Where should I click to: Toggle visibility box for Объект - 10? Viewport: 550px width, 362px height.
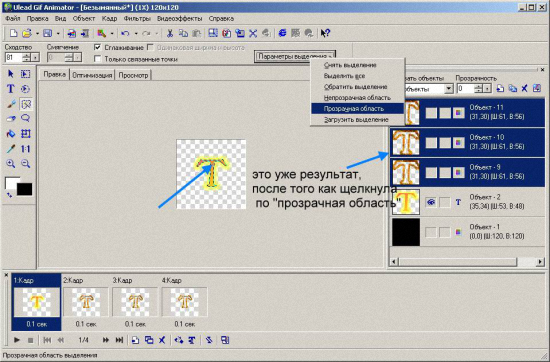tap(431, 142)
